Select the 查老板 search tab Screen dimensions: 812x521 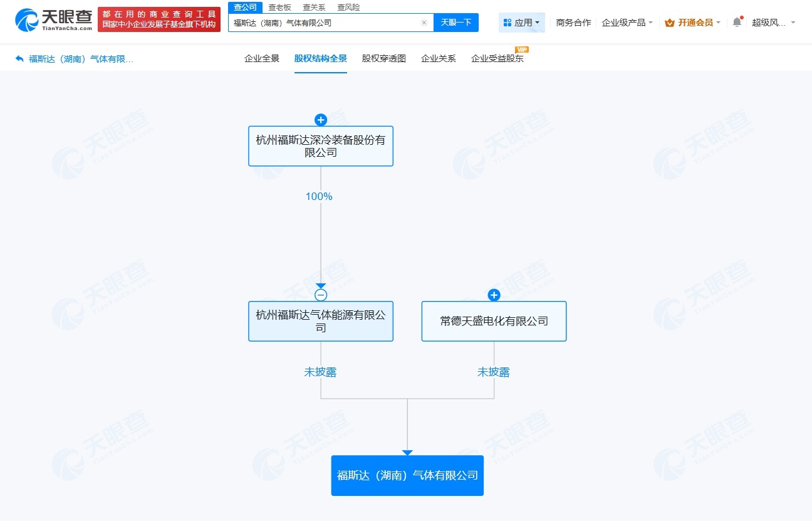coord(279,7)
